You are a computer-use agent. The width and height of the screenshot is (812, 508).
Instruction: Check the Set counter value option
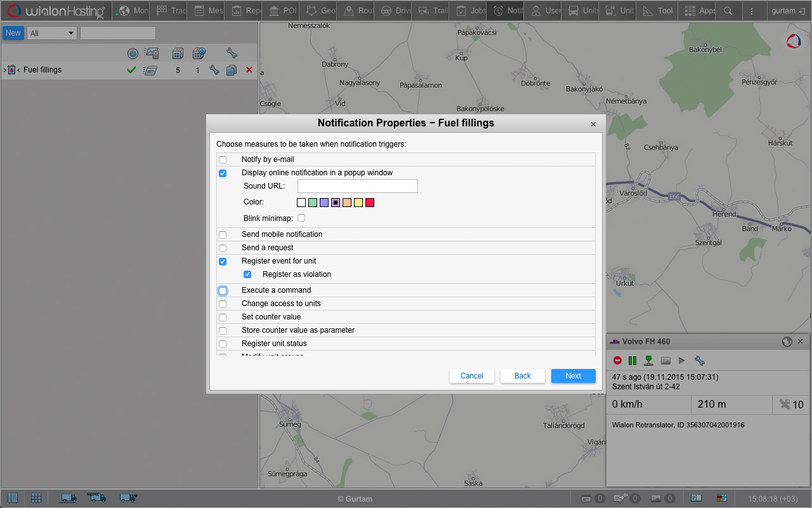[x=223, y=317]
